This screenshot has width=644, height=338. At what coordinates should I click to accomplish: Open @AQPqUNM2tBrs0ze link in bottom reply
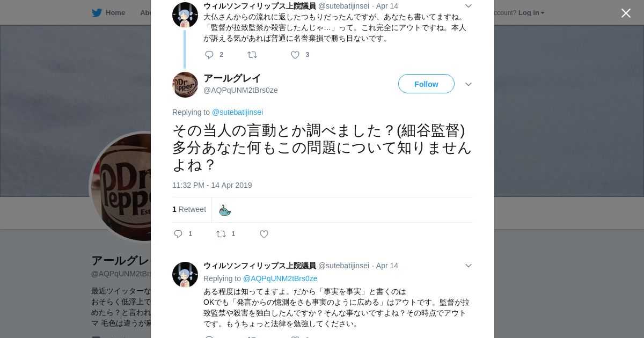click(x=280, y=278)
